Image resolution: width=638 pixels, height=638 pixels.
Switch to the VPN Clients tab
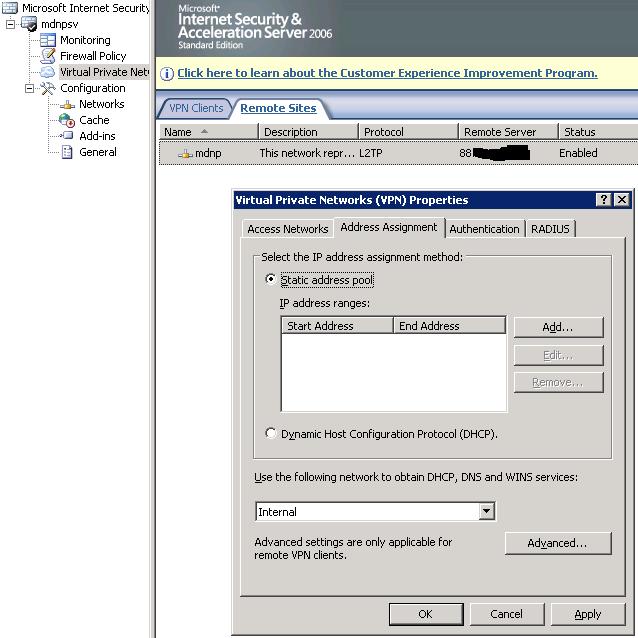[x=196, y=108]
